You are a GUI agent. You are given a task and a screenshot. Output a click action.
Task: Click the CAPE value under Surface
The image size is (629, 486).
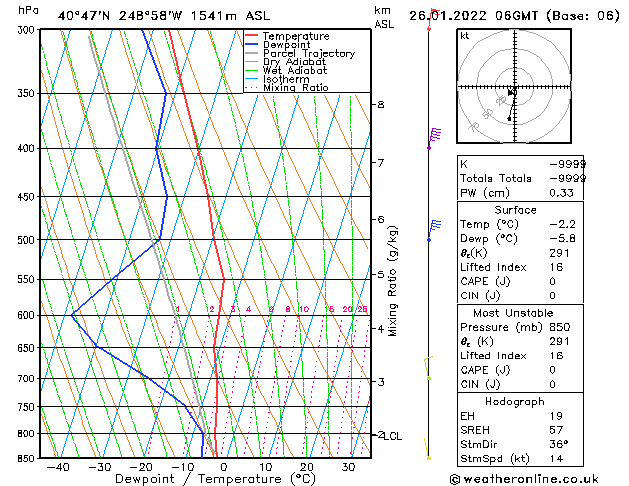click(x=552, y=281)
